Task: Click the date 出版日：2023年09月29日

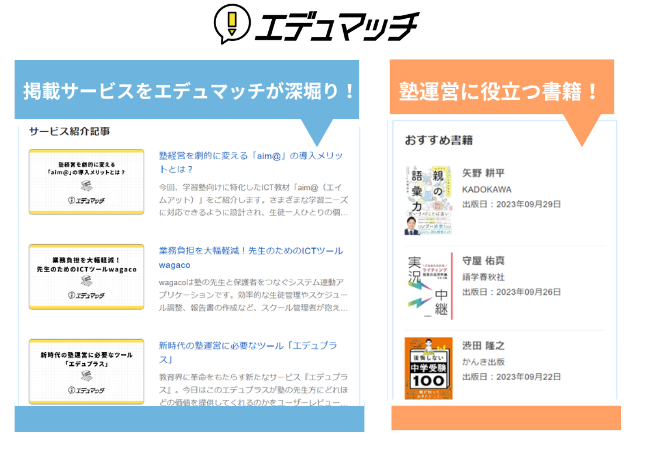Action: click(512, 204)
